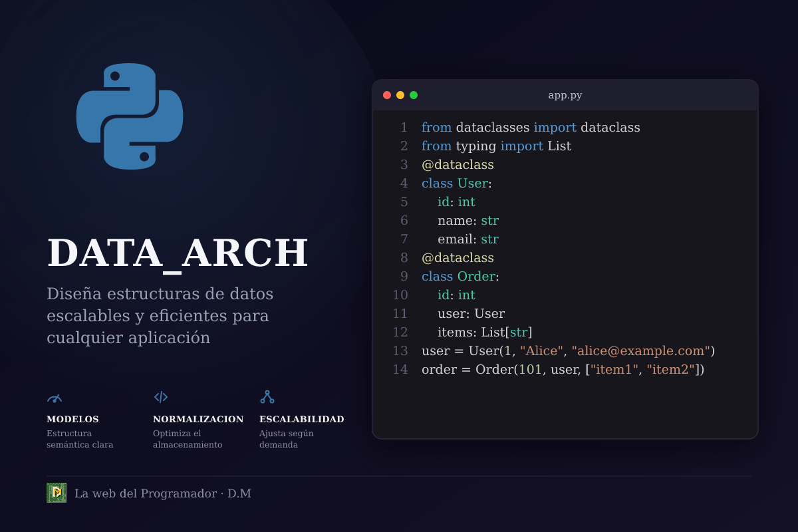Click code line 'email: str'
Screen dimensions: 798x532
468,239
